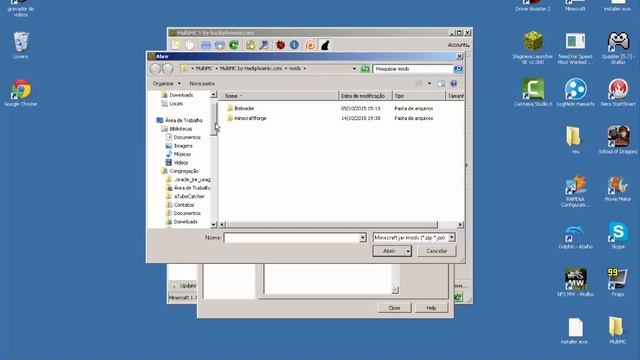The height and width of the screenshot is (360, 640).
Task: Select Downloads at top of navigation pane
Action: [x=177, y=95]
